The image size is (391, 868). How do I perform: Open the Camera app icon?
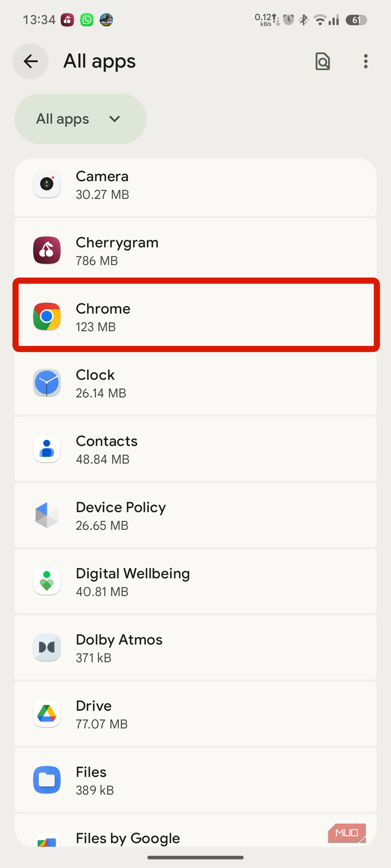(47, 184)
